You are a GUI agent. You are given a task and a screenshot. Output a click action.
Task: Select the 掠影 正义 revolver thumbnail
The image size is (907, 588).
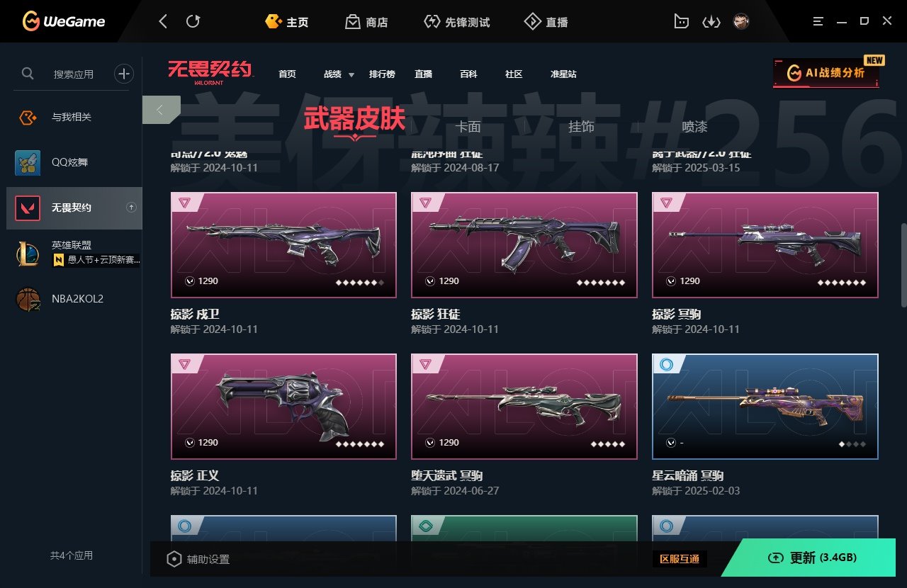point(283,407)
